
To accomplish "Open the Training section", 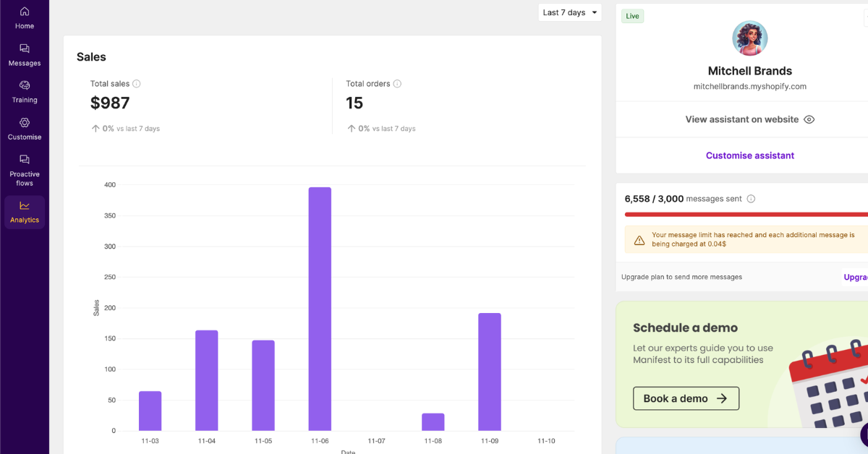I will [x=25, y=92].
